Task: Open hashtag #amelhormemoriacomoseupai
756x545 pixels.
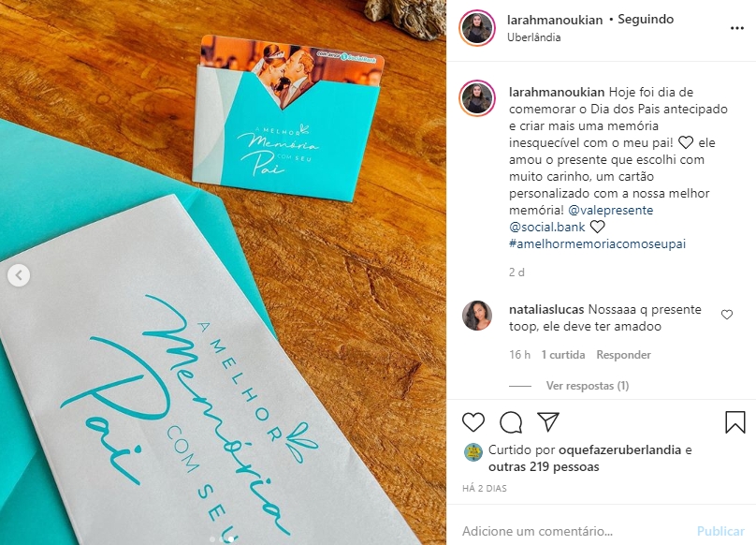Action: coord(597,243)
